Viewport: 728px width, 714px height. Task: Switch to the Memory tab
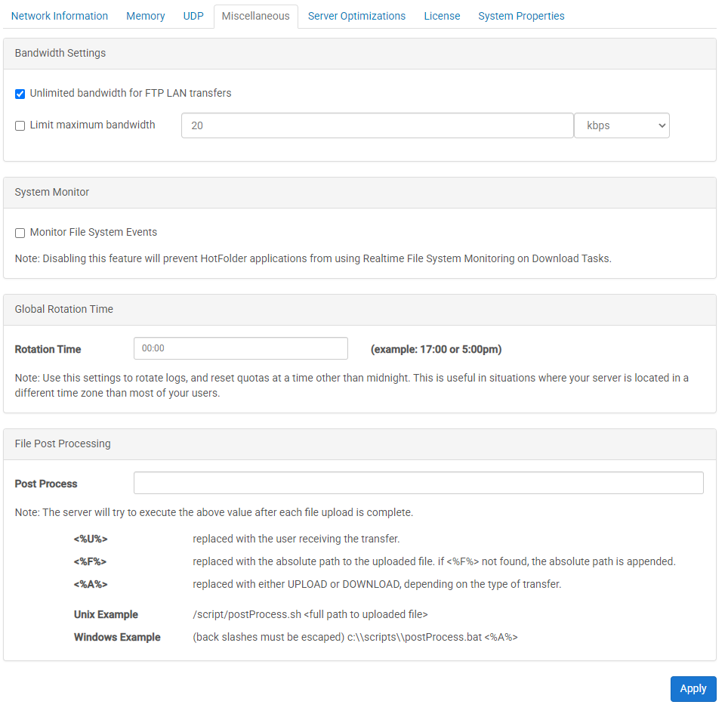(x=145, y=17)
